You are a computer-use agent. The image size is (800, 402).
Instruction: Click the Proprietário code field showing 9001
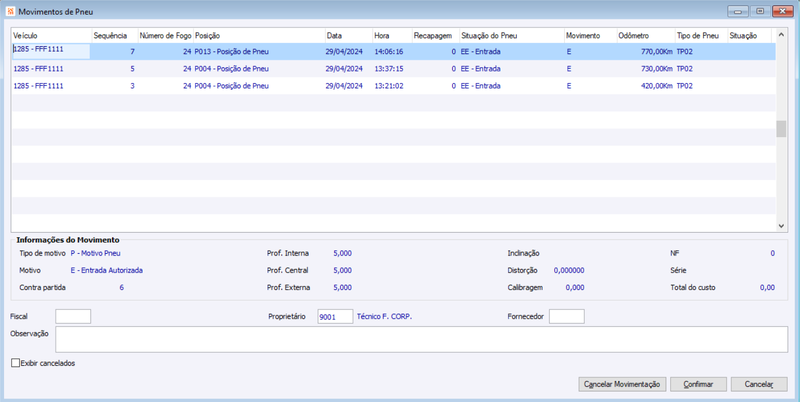pyautogui.click(x=335, y=316)
